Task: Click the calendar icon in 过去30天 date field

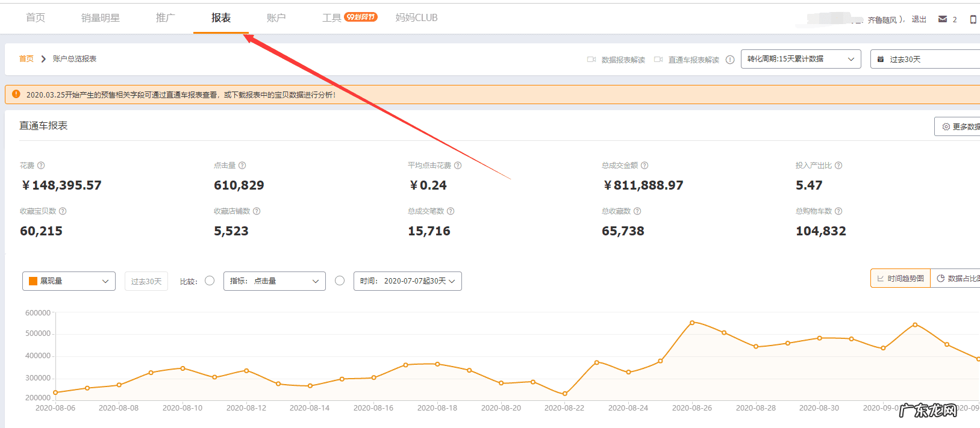Action: 881,59
